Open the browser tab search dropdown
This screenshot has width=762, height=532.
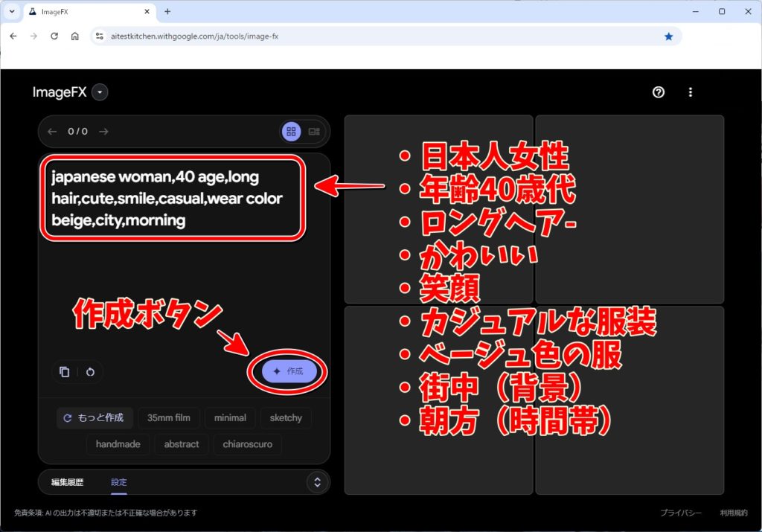tap(12, 12)
